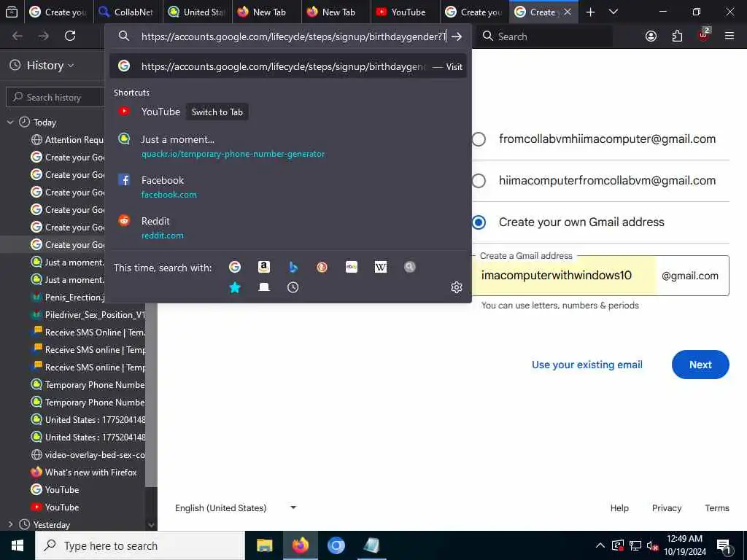
Task: Open Windows Start menu
Action: click(18, 545)
